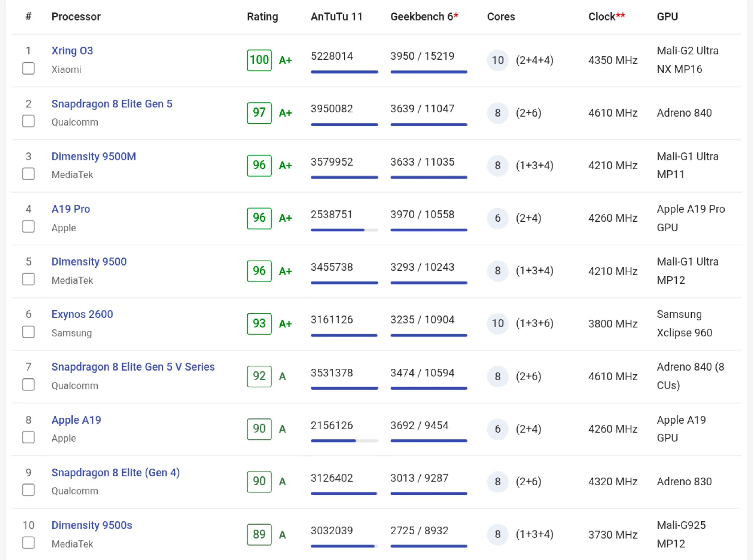The width and height of the screenshot is (753, 560).
Task: Click the Apple A19 processor link
Action: 76,420
